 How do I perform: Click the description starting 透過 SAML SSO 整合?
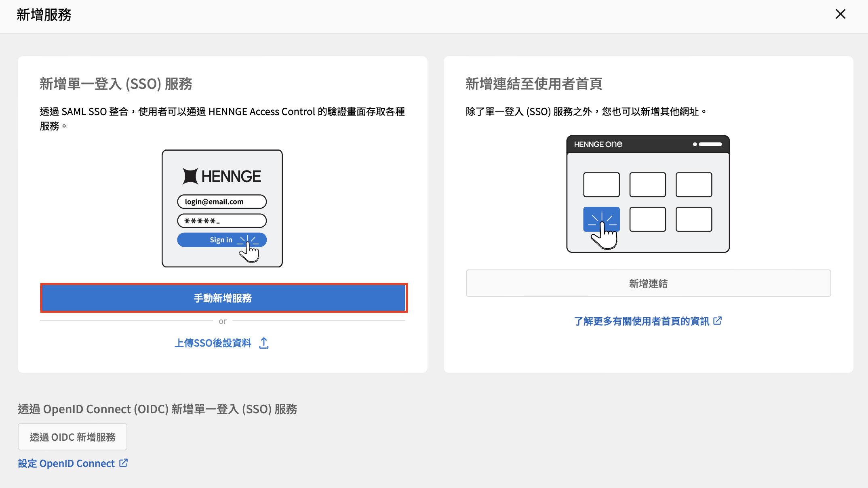[x=222, y=119]
